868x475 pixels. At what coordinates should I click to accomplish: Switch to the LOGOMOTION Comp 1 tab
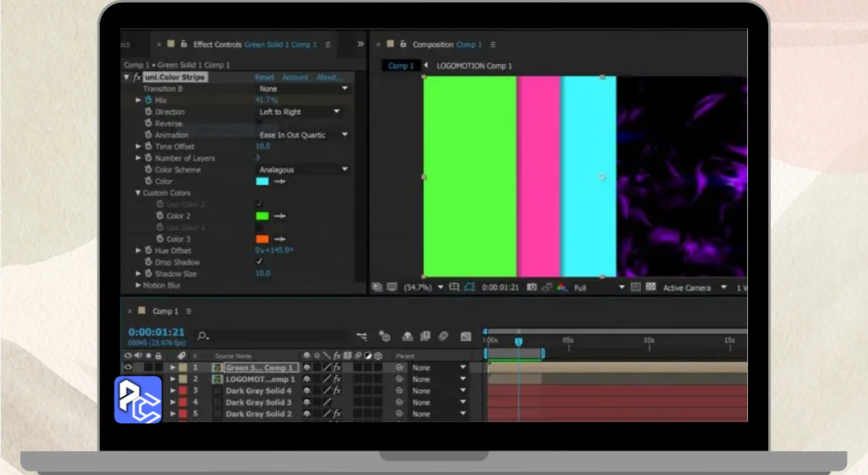tap(474, 66)
